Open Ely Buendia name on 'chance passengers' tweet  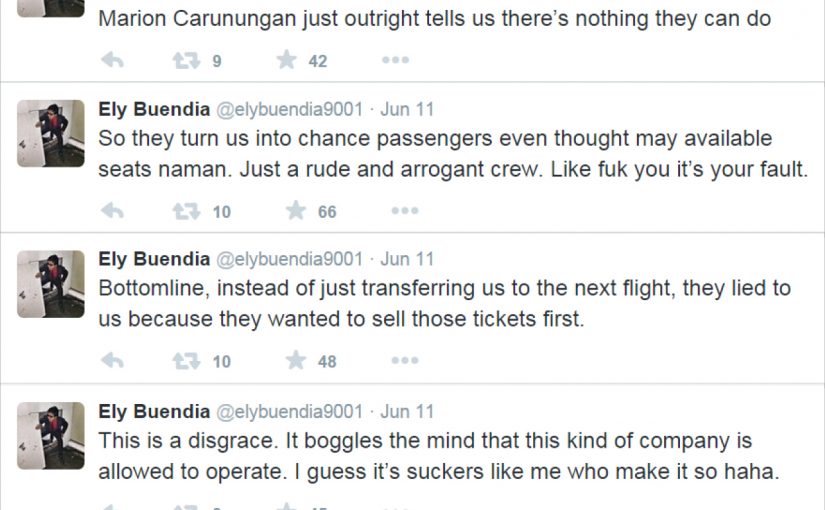point(154,109)
